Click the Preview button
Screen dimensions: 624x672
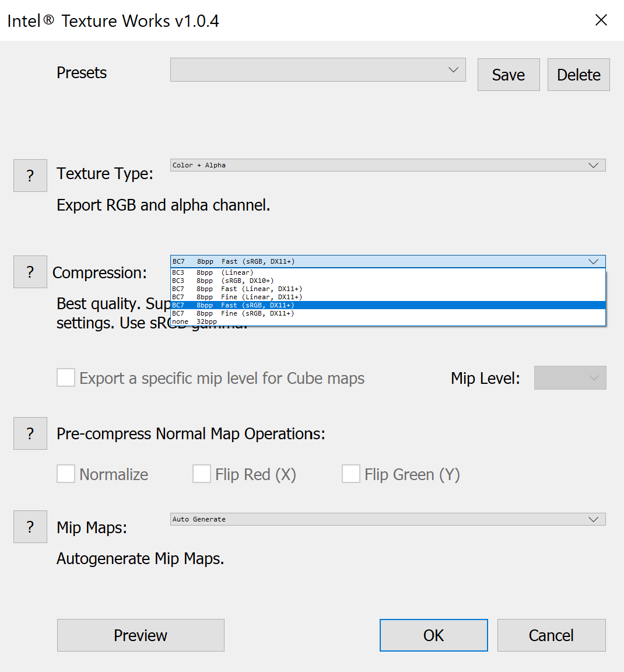(141, 635)
